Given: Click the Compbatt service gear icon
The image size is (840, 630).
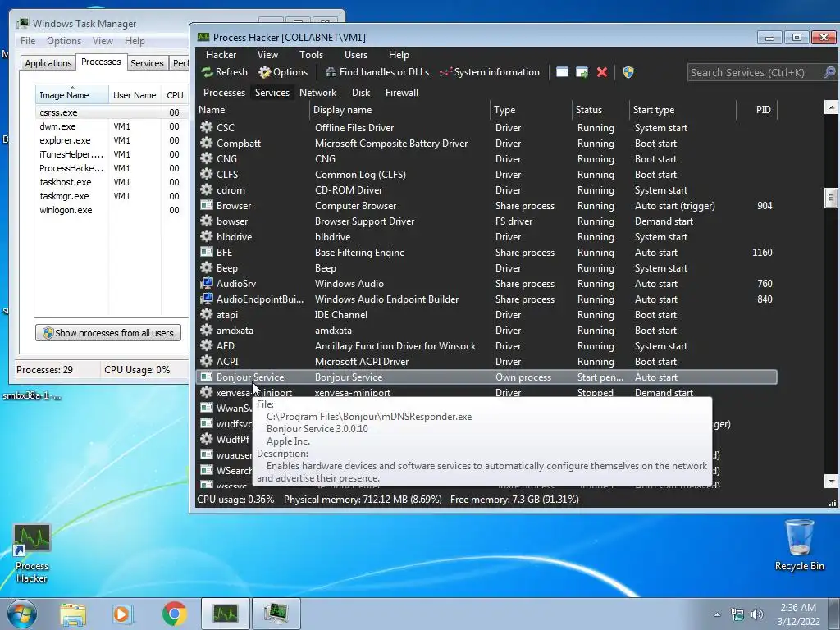Looking at the screenshot, I should (x=206, y=143).
